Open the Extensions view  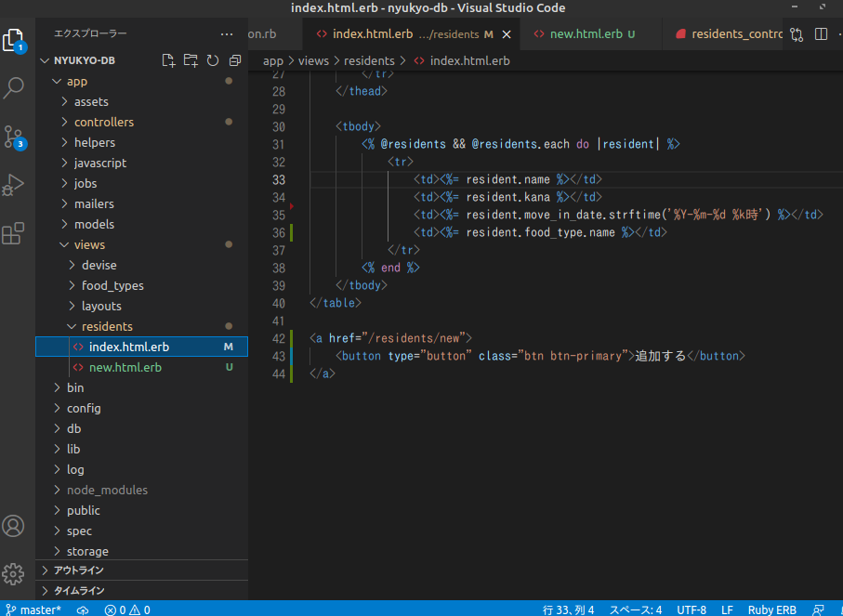(14, 233)
